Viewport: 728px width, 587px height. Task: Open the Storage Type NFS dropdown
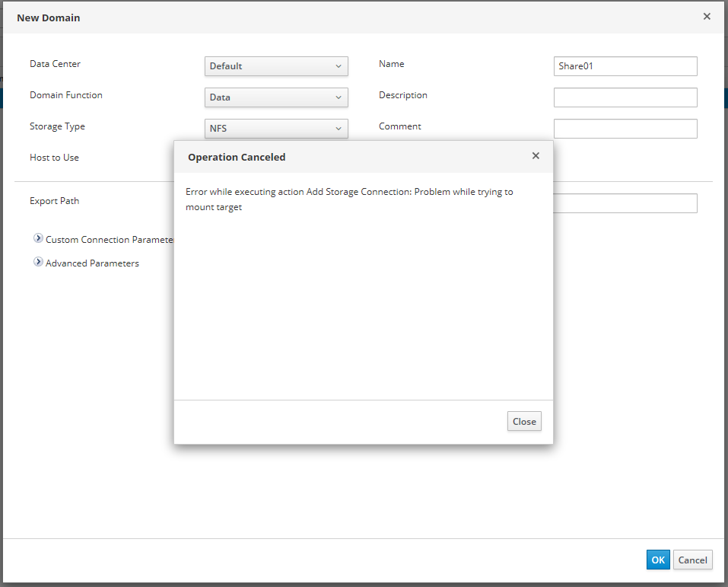click(276, 129)
